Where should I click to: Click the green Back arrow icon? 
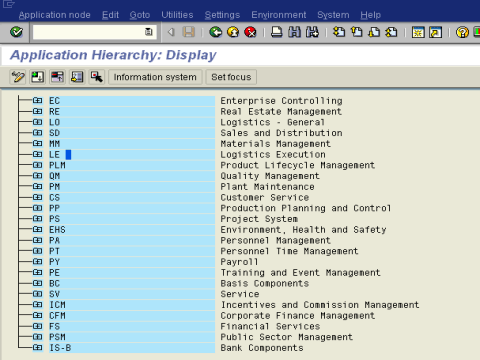[x=216, y=32]
